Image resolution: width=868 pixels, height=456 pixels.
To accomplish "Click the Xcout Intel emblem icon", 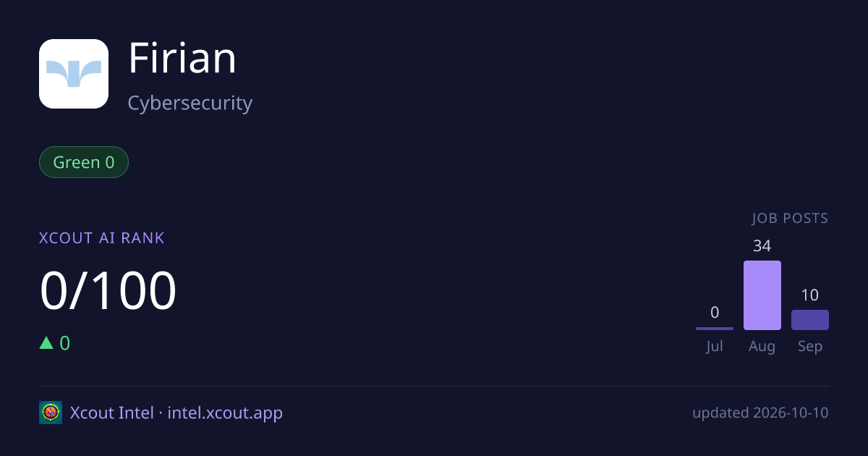I will coord(51,413).
